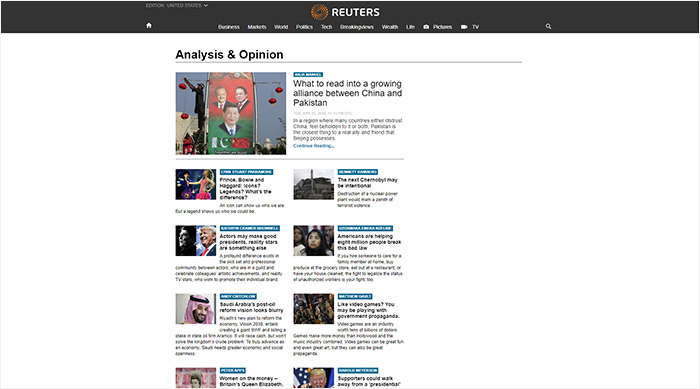The image size is (700, 389).
Task: Open the thumbnail beside the Americans are helping headline
Action: click(313, 241)
